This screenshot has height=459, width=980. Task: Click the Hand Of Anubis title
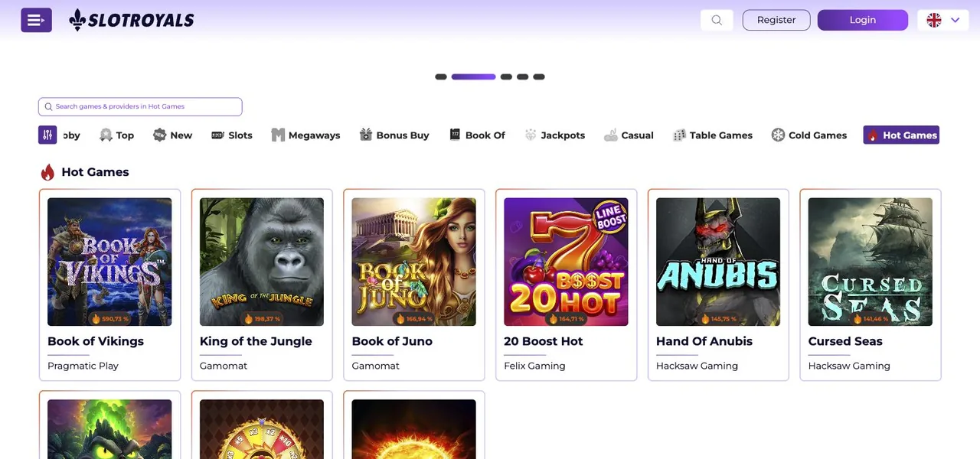coord(704,341)
